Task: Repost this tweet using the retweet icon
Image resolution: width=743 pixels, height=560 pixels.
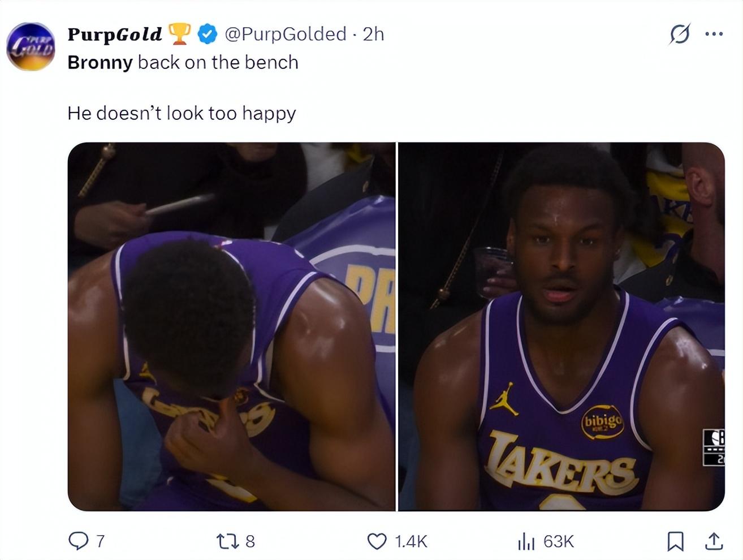Action: point(228,541)
